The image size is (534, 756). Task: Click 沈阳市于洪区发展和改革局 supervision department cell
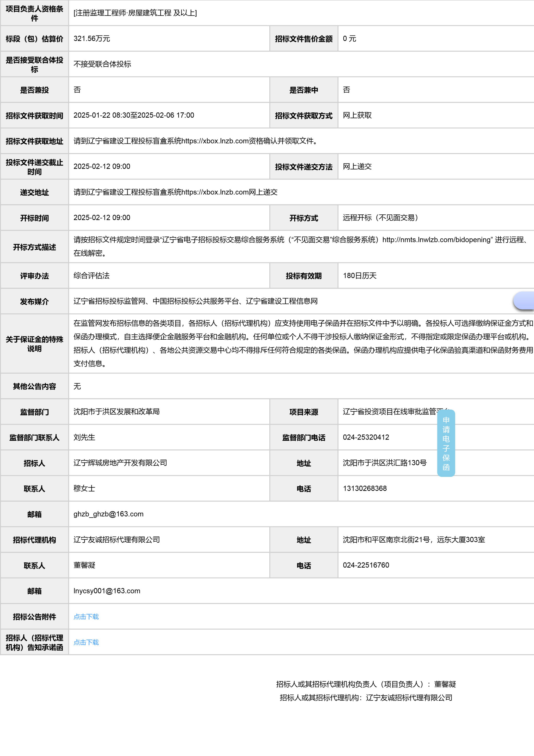(117, 412)
